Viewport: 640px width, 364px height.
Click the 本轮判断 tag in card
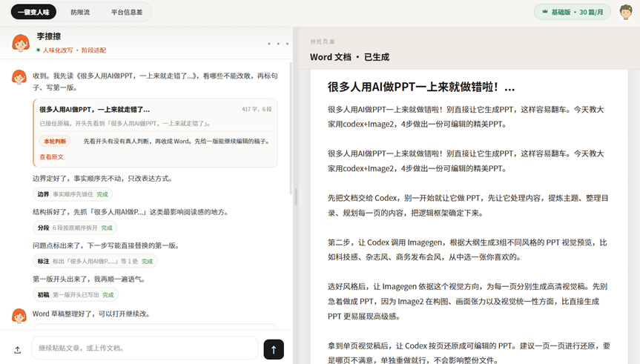click(55, 141)
